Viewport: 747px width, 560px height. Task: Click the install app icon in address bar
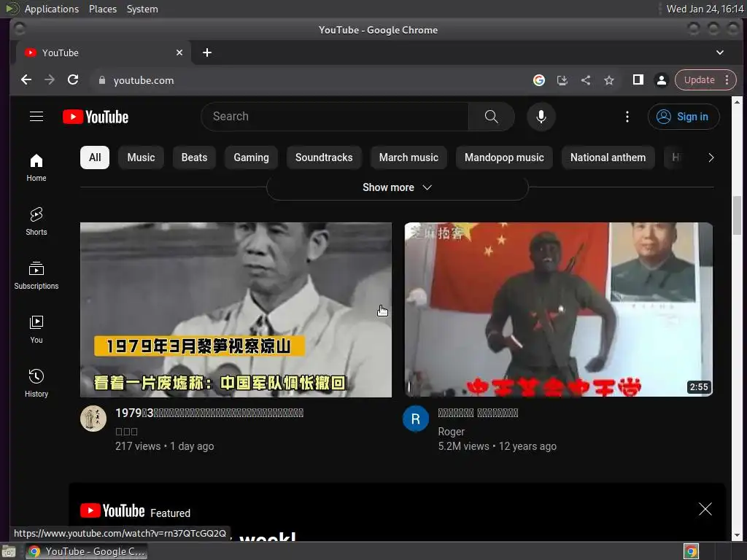[x=562, y=80]
